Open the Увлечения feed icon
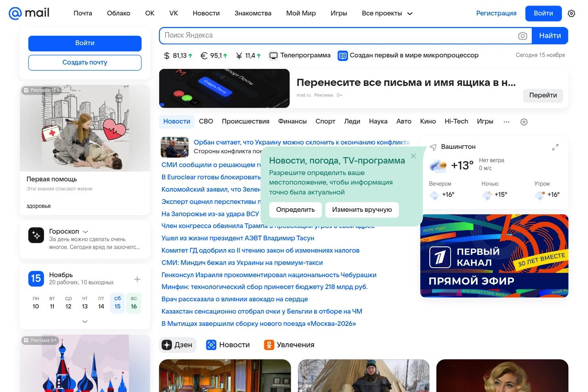The image size is (588, 392). coord(269,344)
